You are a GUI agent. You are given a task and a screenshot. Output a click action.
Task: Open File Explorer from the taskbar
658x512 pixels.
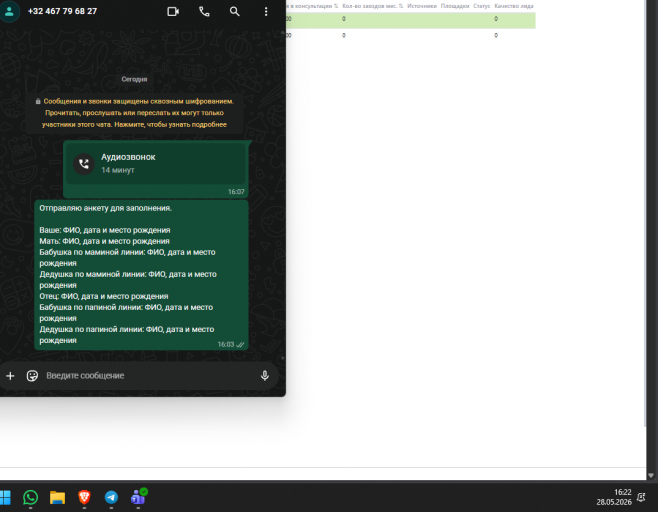(57, 498)
